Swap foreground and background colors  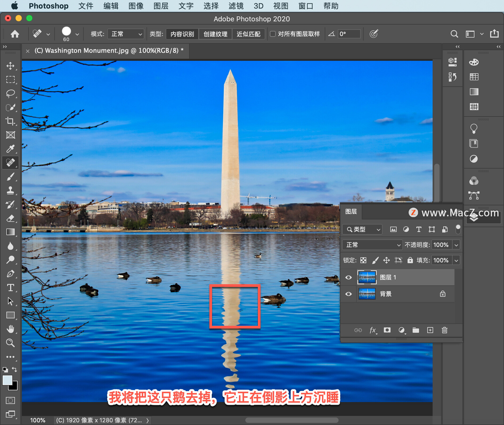coord(14,370)
